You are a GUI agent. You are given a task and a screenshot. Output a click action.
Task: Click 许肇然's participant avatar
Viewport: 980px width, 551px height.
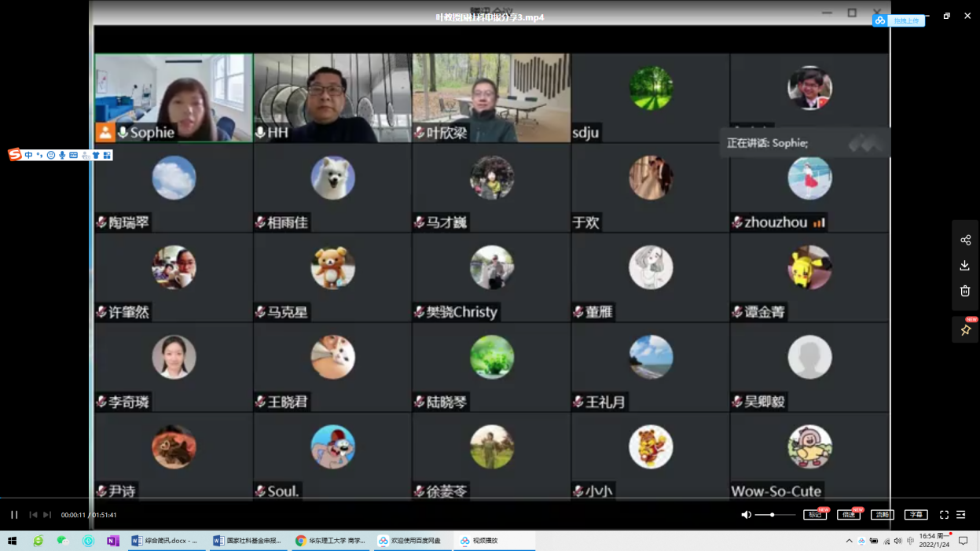click(174, 267)
